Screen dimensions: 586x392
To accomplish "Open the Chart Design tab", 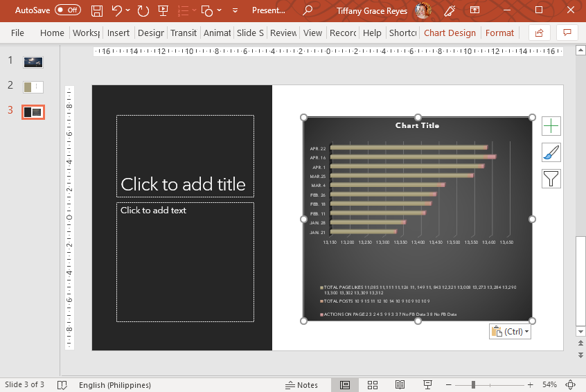I will [450, 33].
